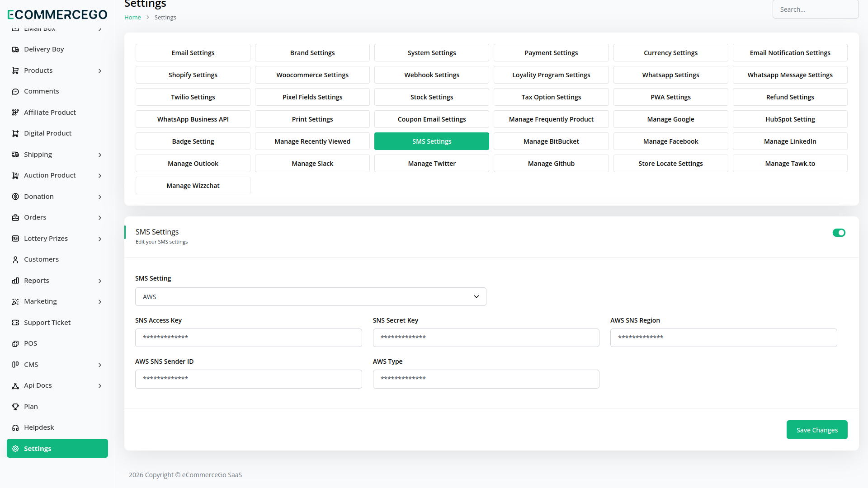This screenshot has height=488, width=868.
Task: Click the Reports chart icon
Action: point(15,281)
